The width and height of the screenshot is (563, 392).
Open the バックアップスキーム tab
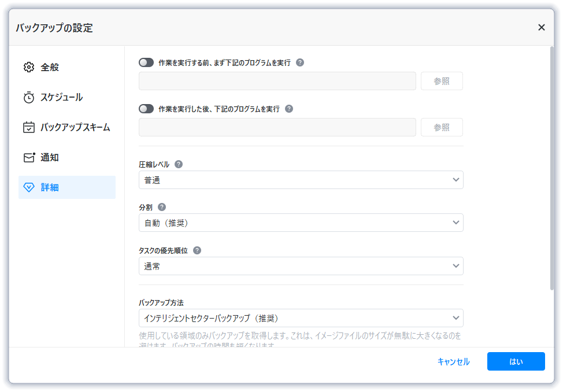(75, 127)
